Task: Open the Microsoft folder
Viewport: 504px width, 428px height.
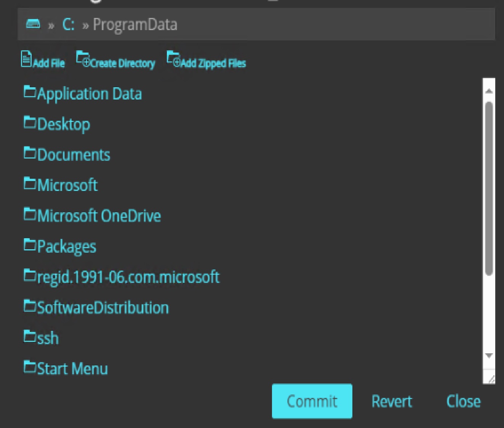Action: [x=68, y=185]
